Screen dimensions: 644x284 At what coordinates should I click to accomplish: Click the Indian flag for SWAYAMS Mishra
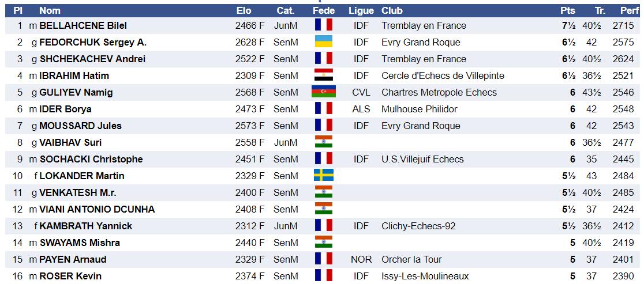324,243
